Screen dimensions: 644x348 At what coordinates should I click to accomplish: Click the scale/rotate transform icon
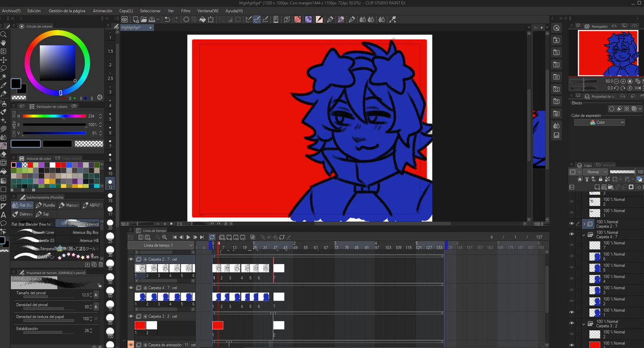coord(211,19)
